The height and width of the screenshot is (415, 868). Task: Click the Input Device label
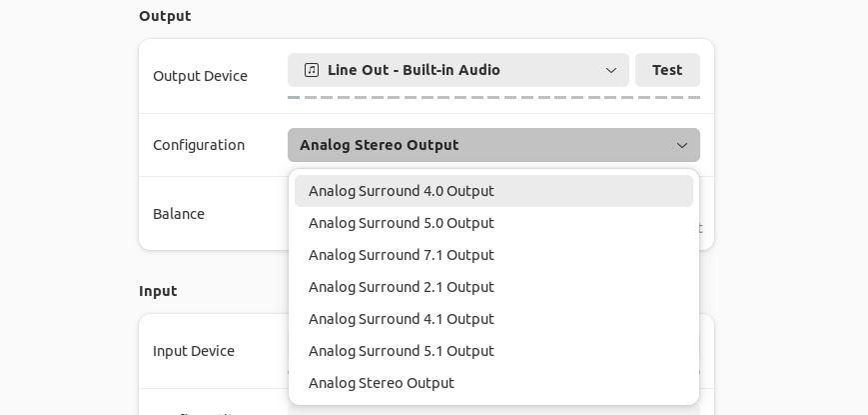coord(193,351)
